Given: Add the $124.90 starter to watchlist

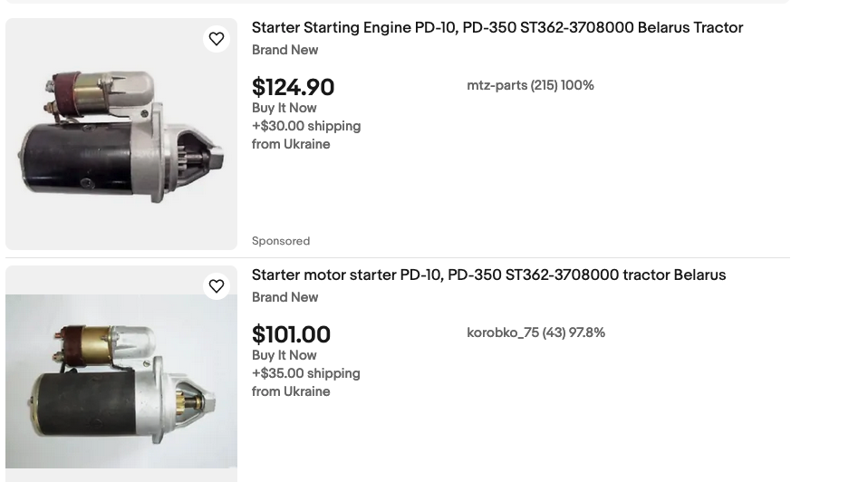Looking at the screenshot, I should [217, 39].
